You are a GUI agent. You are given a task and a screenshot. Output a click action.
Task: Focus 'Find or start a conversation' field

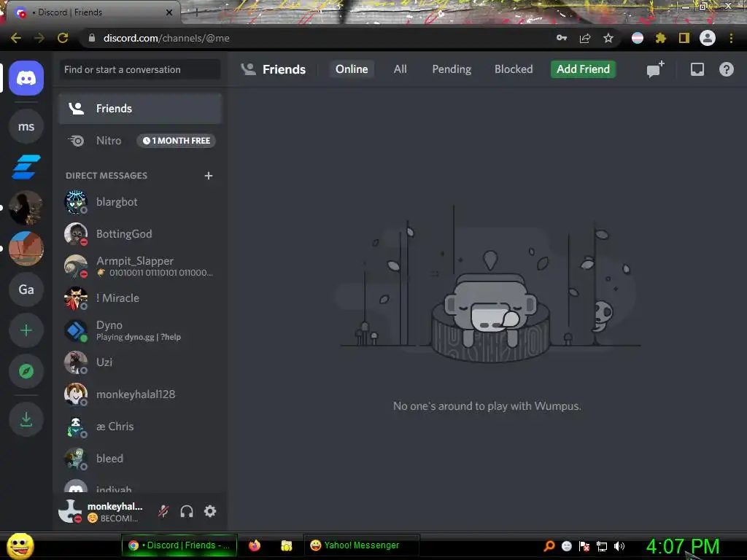tap(140, 69)
